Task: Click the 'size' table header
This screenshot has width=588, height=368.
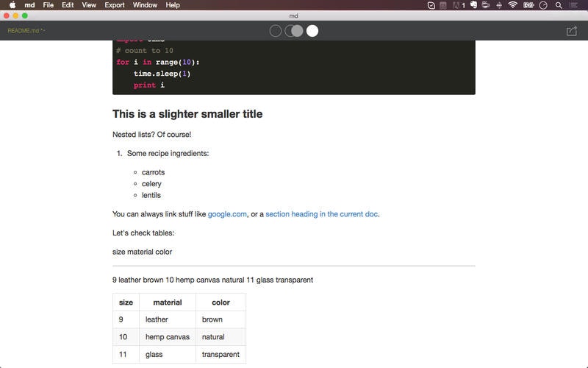Action: point(126,302)
